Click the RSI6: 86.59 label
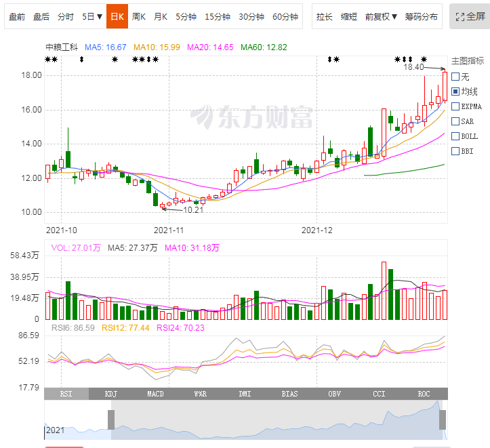 pos(73,328)
